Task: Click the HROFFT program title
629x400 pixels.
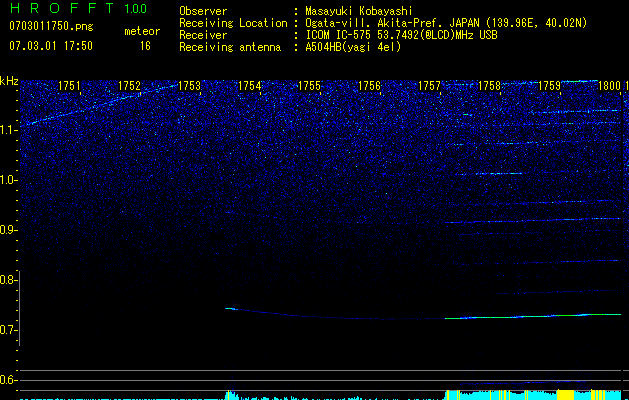Action: point(62,8)
